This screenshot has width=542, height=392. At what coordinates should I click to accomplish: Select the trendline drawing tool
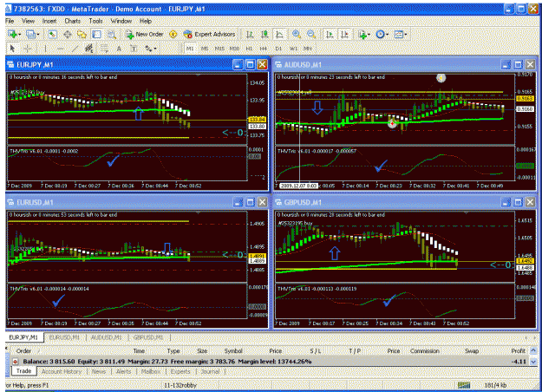[75, 49]
